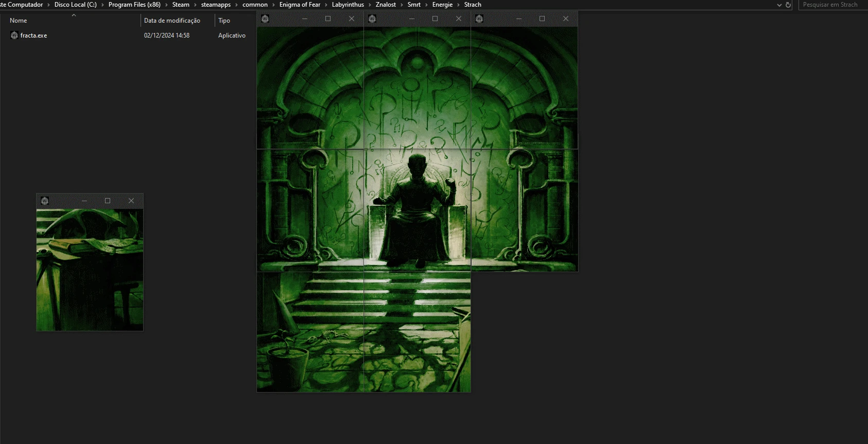The height and width of the screenshot is (444, 868).
Task: Go to Disco Local (C:) in breadcrumb
Action: 76,5
